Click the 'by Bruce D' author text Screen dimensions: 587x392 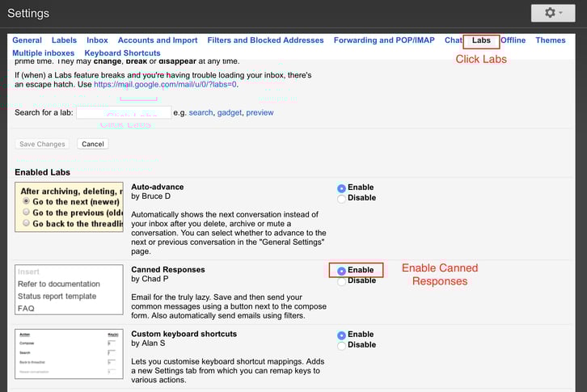pos(150,196)
